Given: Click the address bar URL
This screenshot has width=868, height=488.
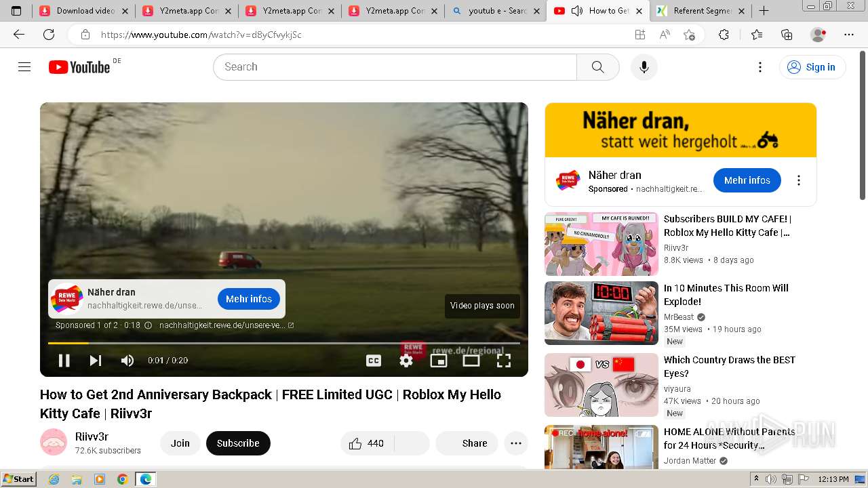Looking at the screenshot, I should pos(201,35).
